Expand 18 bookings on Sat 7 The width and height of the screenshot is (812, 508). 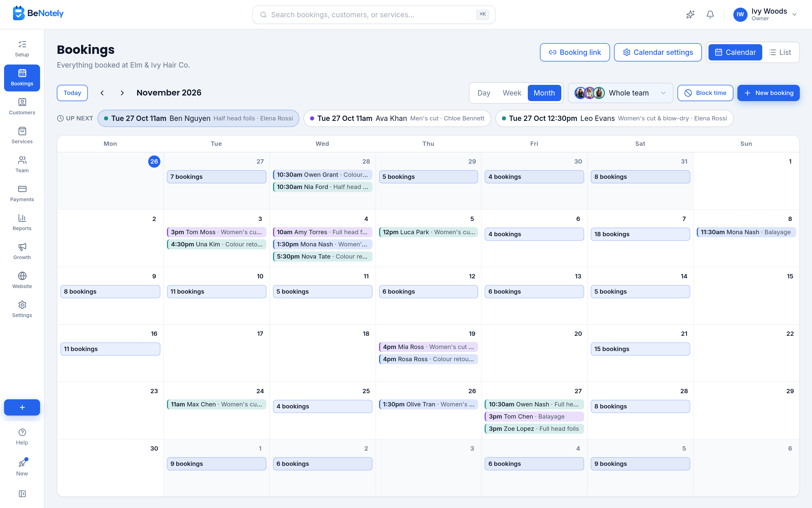click(640, 234)
